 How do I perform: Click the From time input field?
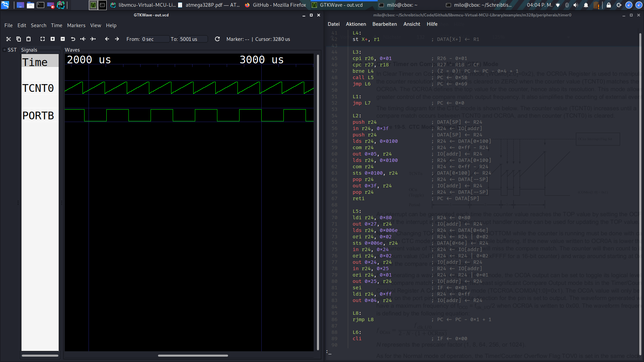155,39
